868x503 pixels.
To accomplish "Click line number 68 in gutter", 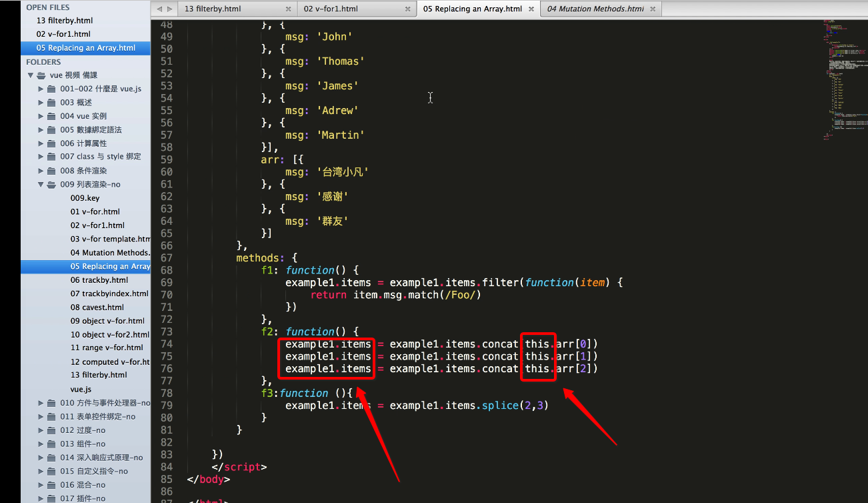I will (x=166, y=270).
